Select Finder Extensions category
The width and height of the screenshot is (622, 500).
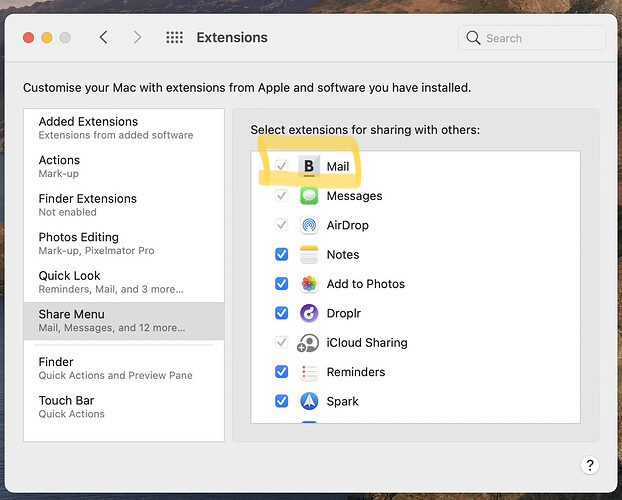pyautogui.click(x=124, y=205)
